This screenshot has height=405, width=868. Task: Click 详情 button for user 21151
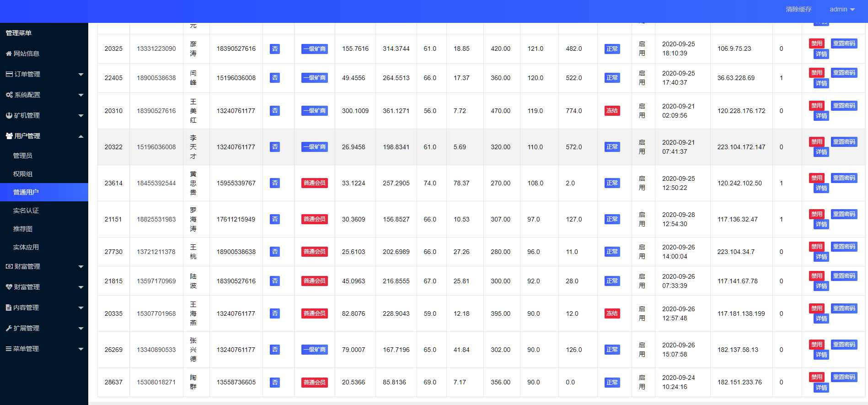click(x=821, y=224)
